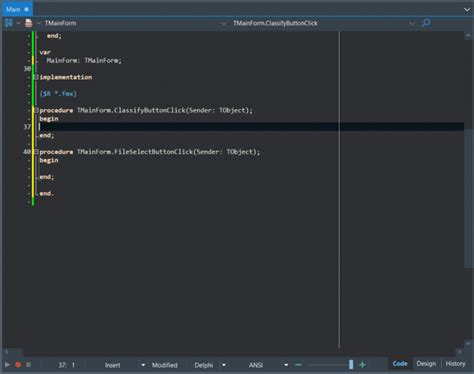Click the zoom out minus icon
This screenshot has width=474, height=374.
coord(298,365)
